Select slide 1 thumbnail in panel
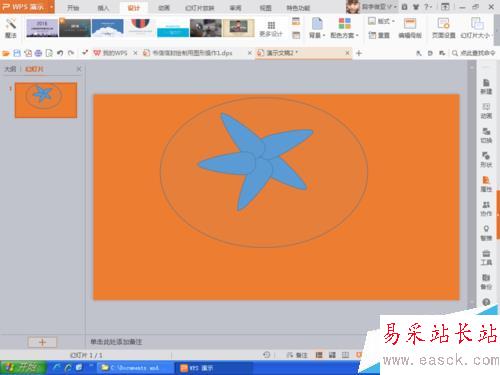Screen dimensions: 500x375 [x=46, y=100]
